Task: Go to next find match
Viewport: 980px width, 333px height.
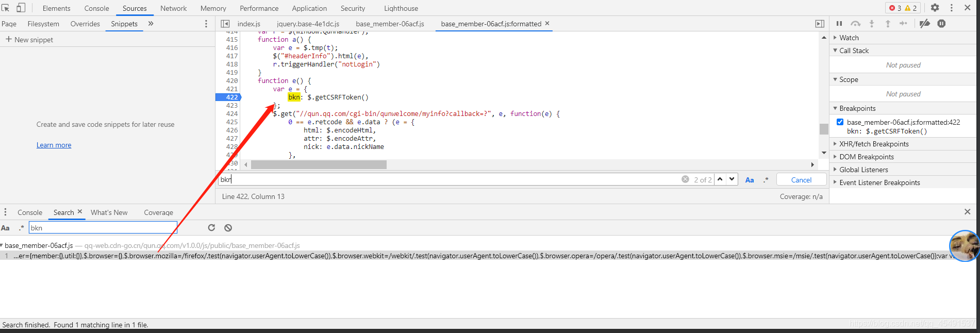Action: click(732, 179)
